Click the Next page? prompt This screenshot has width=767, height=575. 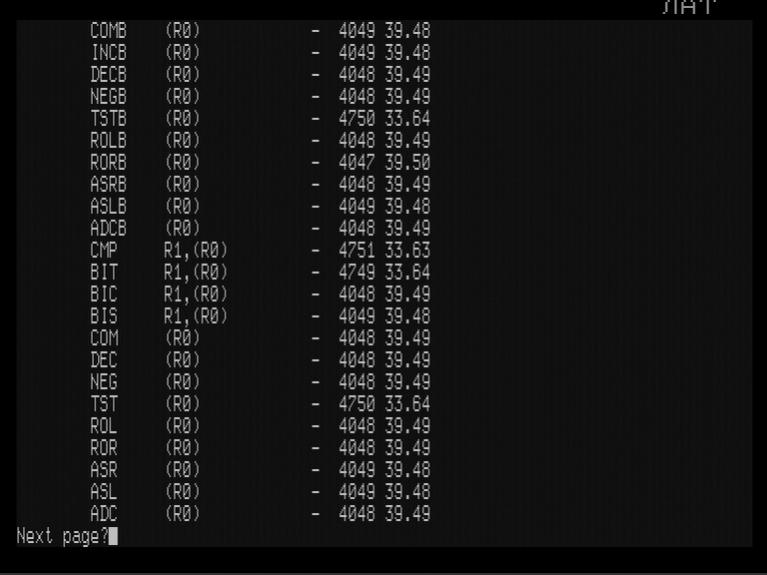coord(62,536)
